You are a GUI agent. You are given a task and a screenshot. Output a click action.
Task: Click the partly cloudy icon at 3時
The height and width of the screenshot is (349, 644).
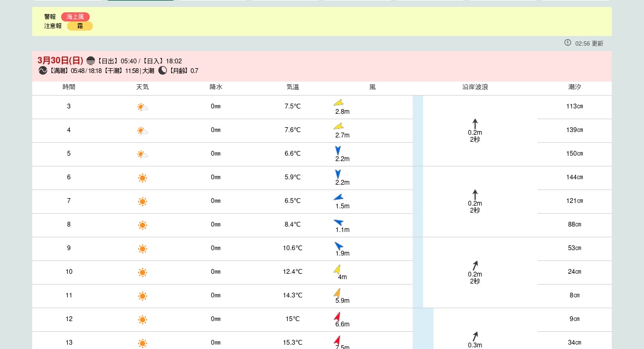(x=142, y=107)
